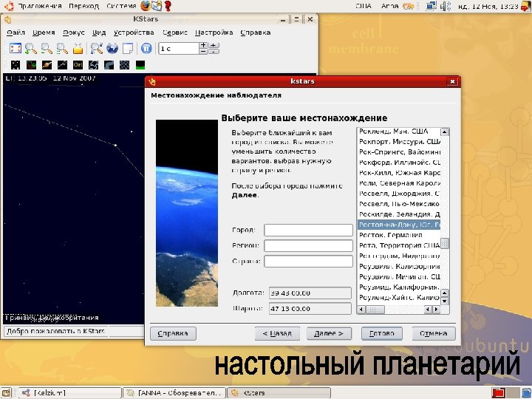Select Рокфорд, Иллинойс in list
The height and width of the screenshot is (399, 532).
[x=399, y=163]
